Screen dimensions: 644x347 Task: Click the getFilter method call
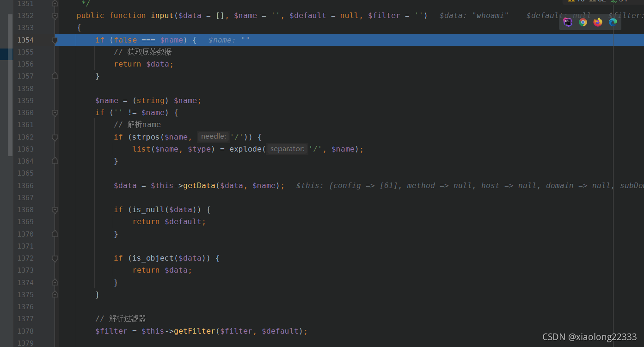point(195,331)
